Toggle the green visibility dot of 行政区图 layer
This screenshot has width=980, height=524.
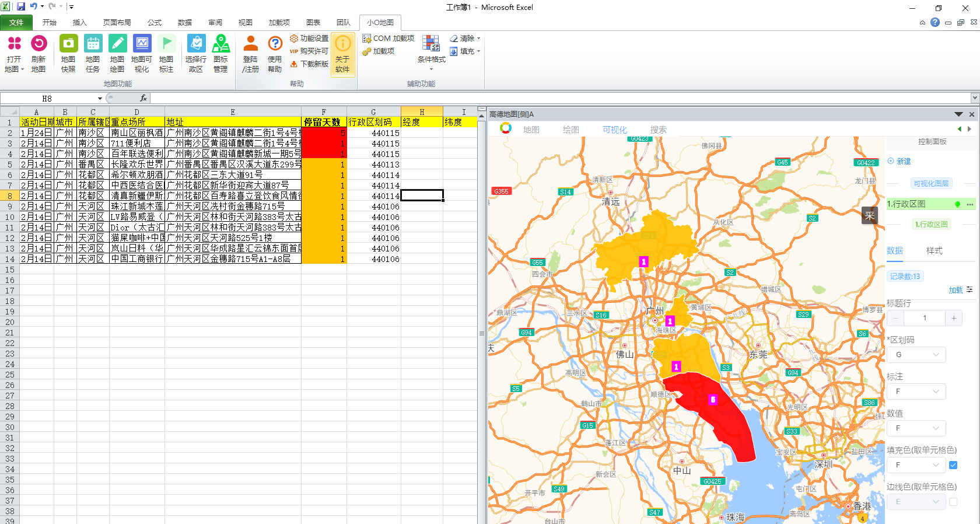pyautogui.click(x=957, y=204)
